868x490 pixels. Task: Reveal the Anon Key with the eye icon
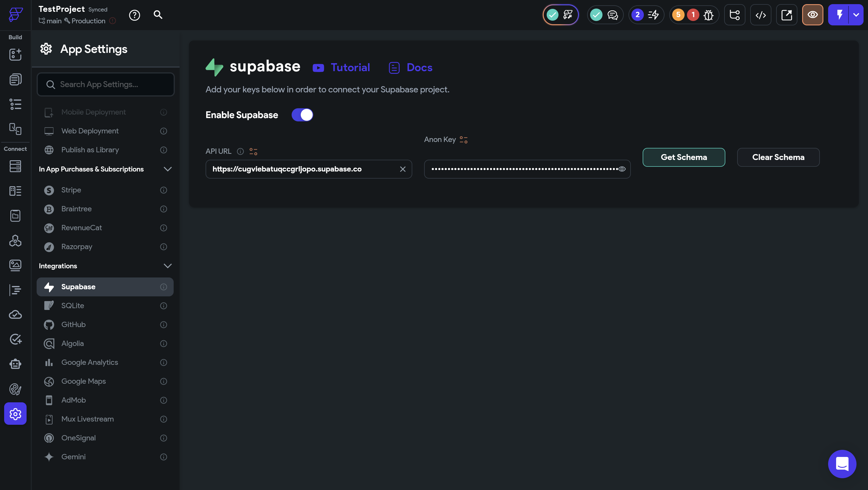coord(622,169)
